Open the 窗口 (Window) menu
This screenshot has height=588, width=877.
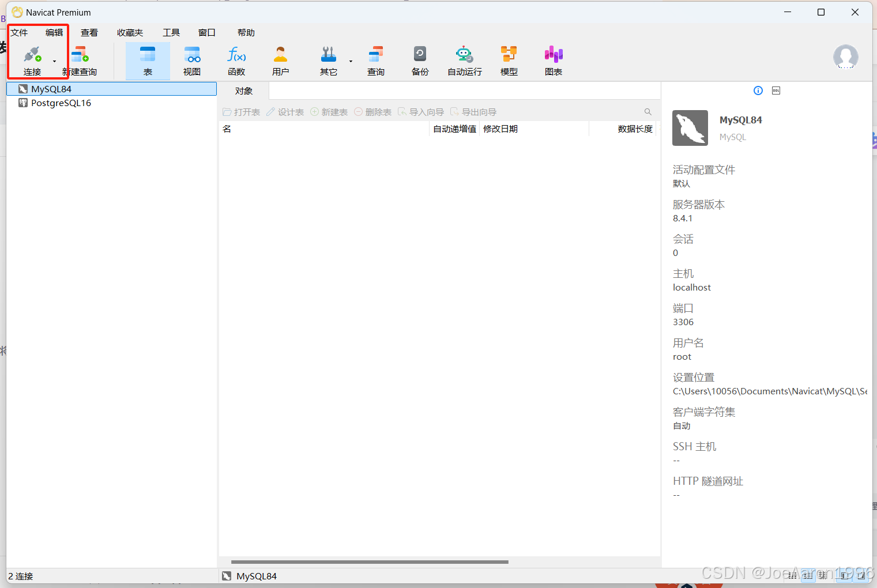click(207, 33)
